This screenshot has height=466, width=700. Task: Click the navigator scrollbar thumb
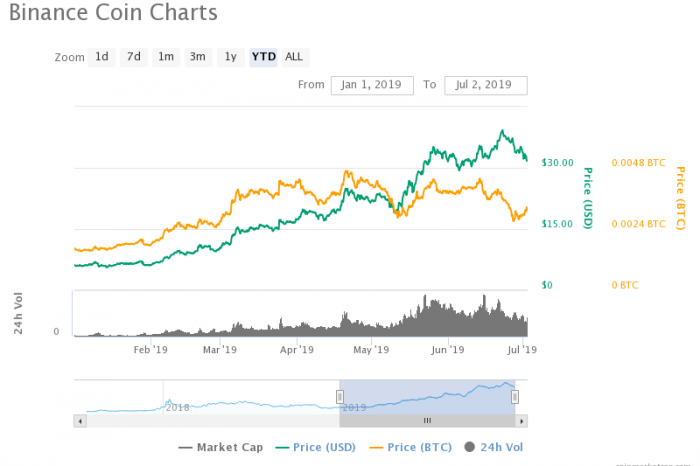coord(427,421)
